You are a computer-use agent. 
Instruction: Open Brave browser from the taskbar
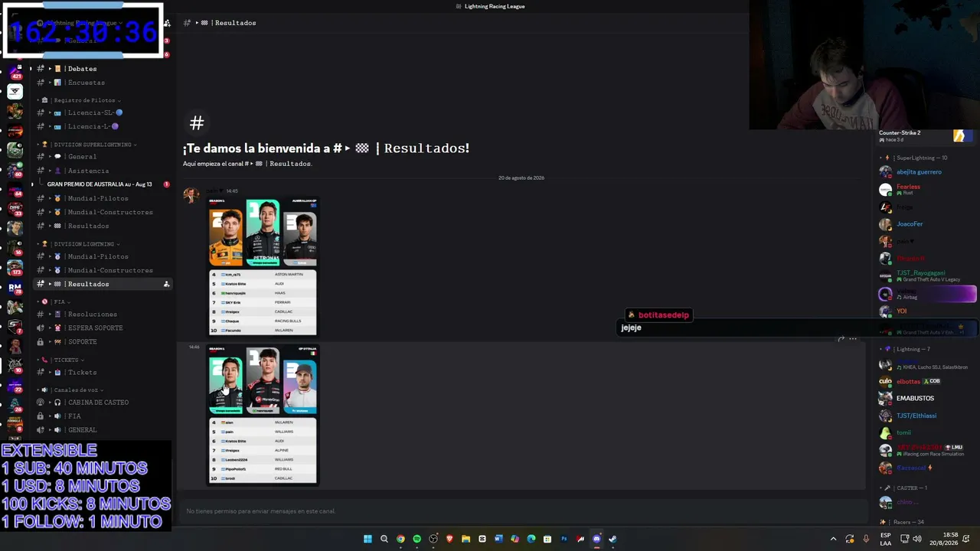point(449,539)
